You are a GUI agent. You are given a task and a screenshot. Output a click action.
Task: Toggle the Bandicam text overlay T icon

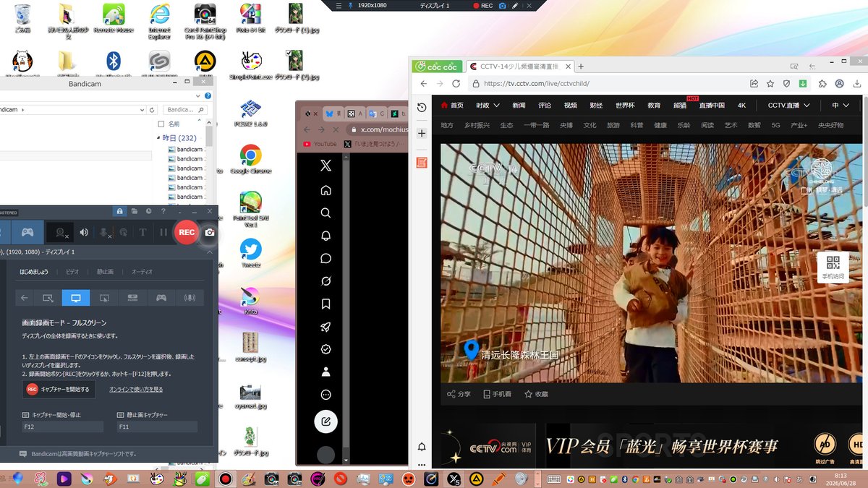[x=143, y=232]
